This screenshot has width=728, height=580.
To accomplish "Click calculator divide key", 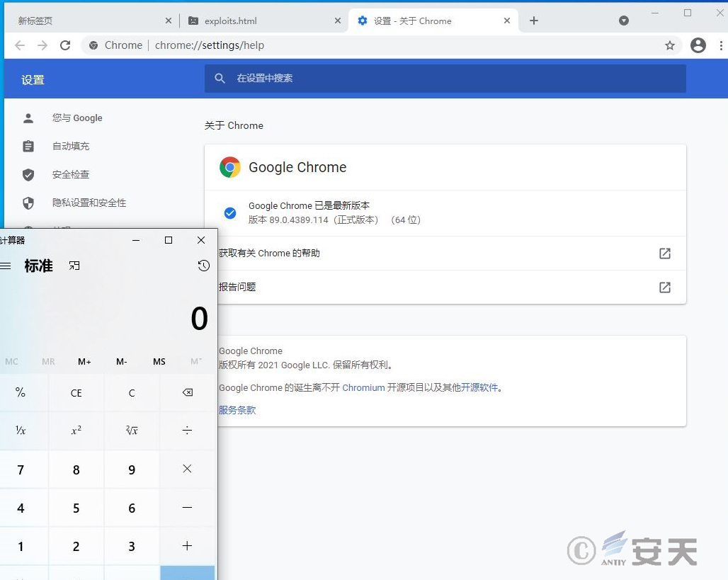I will (x=187, y=431).
